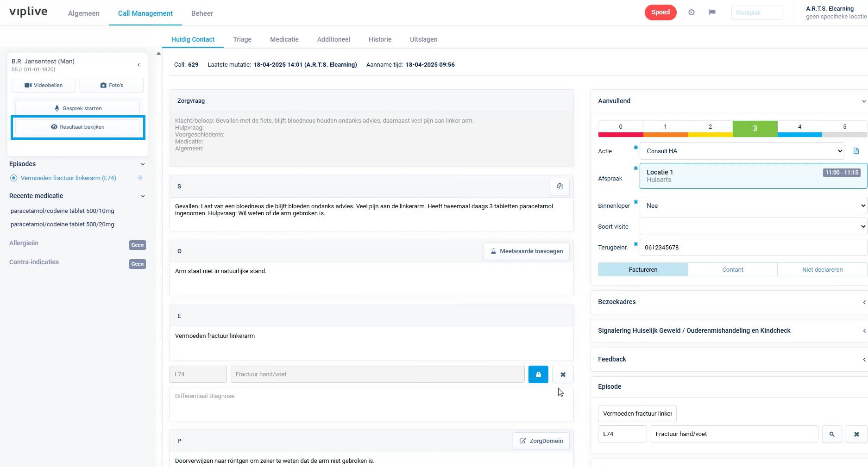Click the Resultaat bekijken button

pos(78,127)
